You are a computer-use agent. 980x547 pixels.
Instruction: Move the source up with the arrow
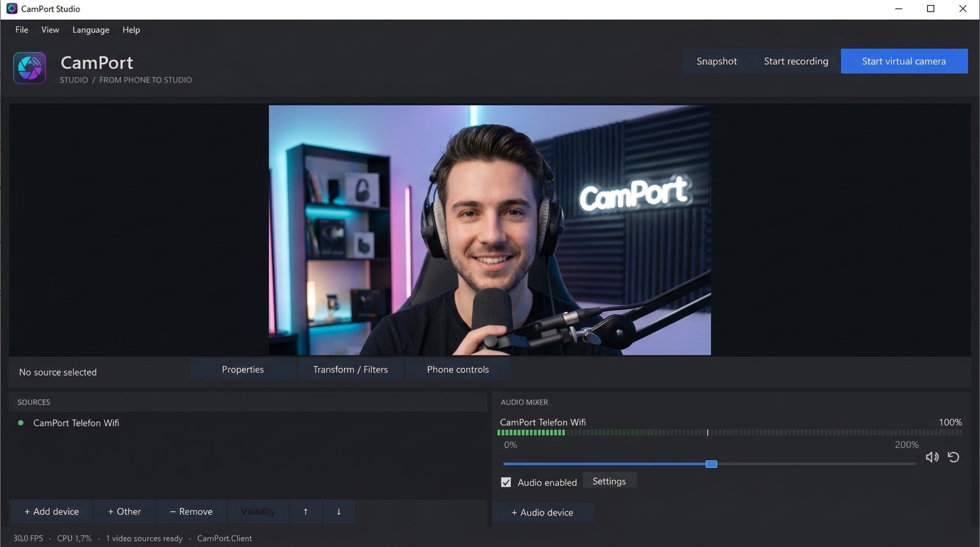(x=306, y=511)
